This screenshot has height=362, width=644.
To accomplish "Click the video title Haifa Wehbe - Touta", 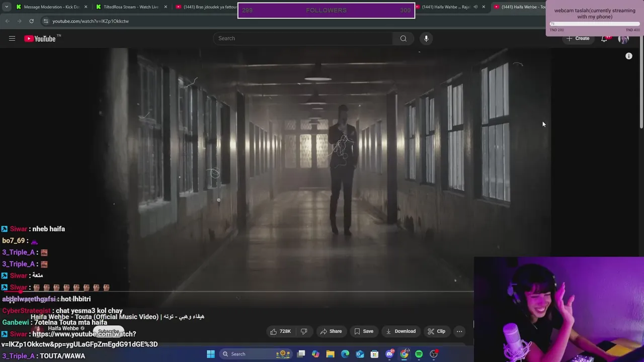I will [118, 317].
